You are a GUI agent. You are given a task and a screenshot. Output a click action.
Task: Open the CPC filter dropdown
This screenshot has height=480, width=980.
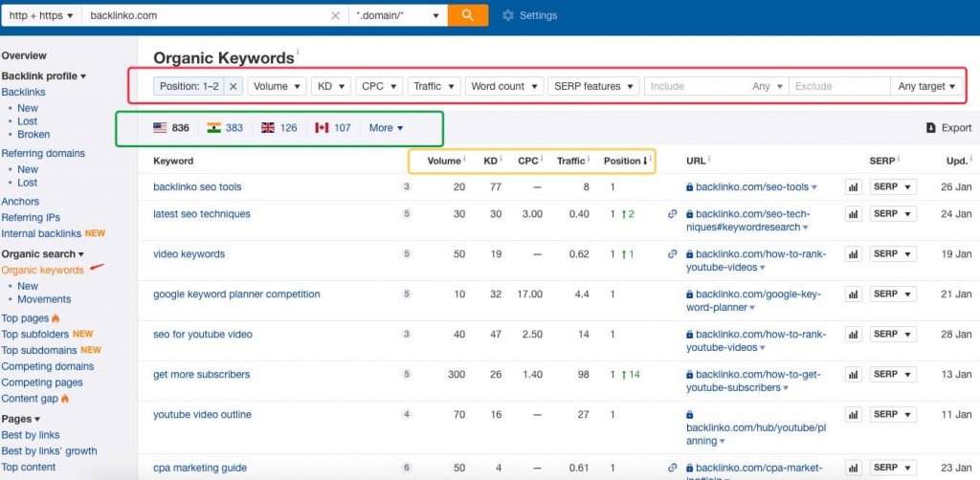pyautogui.click(x=379, y=86)
